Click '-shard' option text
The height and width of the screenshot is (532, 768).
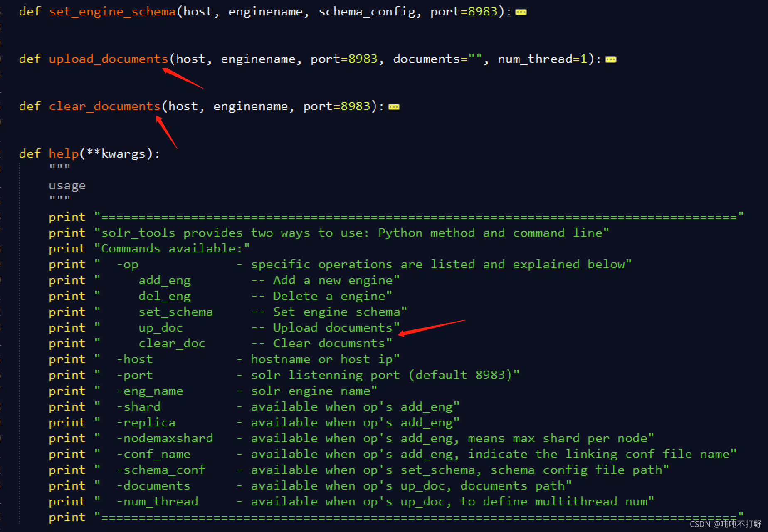tap(138, 407)
